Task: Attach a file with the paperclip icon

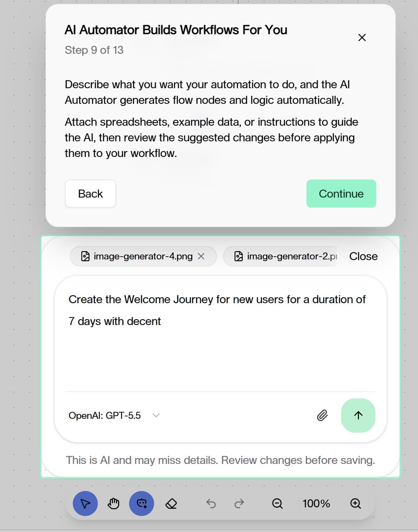Action: click(322, 415)
